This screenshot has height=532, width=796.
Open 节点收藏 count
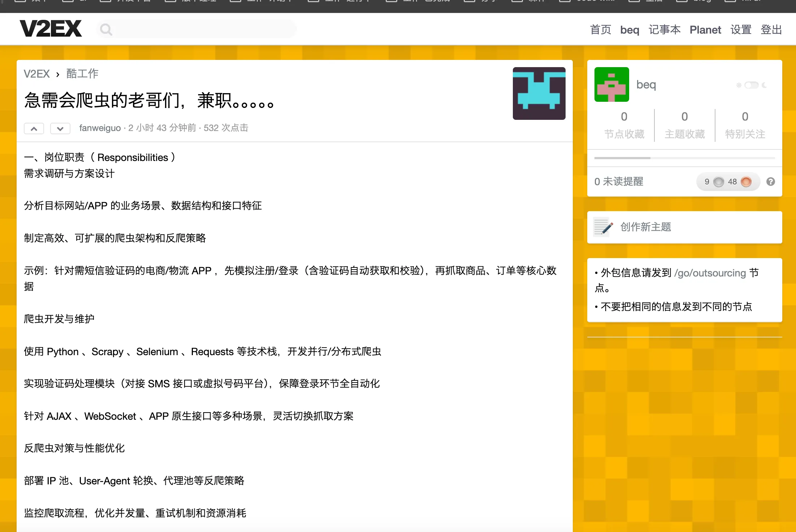coord(624,125)
